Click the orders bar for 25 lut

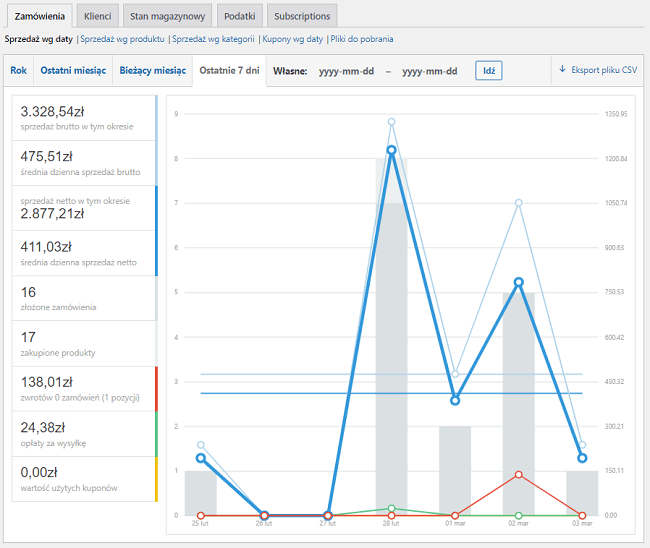[201, 493]
